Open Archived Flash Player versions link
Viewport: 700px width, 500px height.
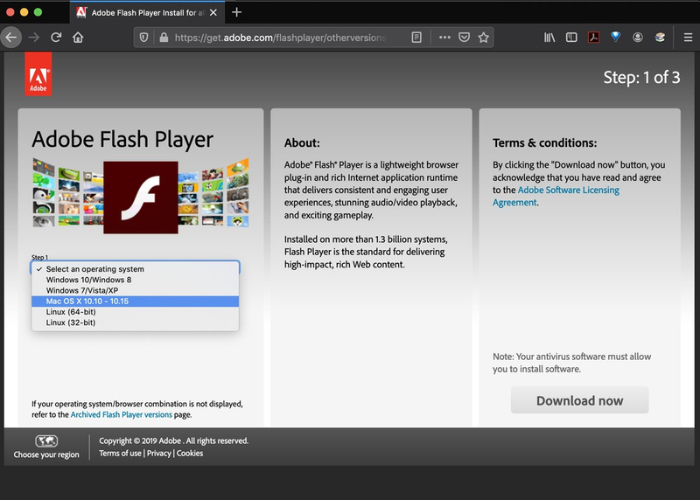121,415
